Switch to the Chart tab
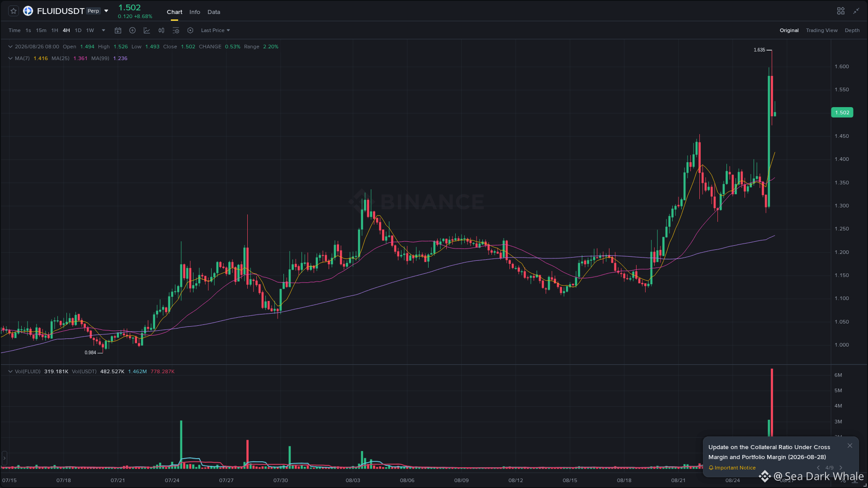Image resolution: width=868 pixels, height=488 pixels. click(x=175, y=12)
